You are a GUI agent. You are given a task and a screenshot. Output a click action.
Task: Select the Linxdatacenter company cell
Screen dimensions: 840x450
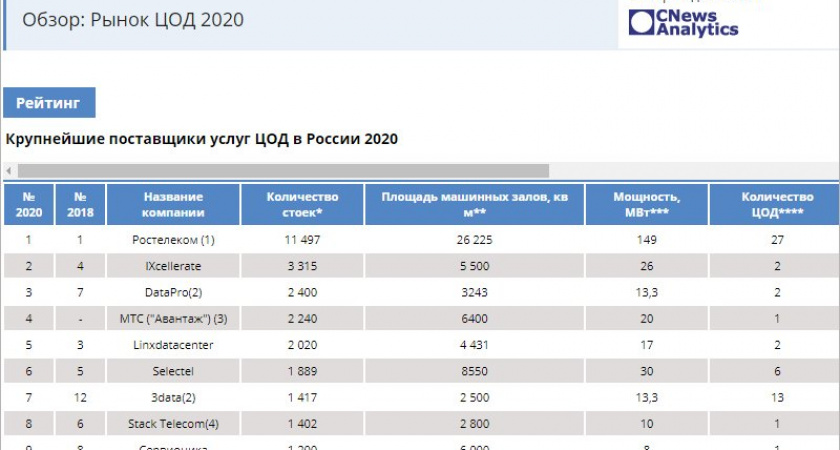pos(173,345)
